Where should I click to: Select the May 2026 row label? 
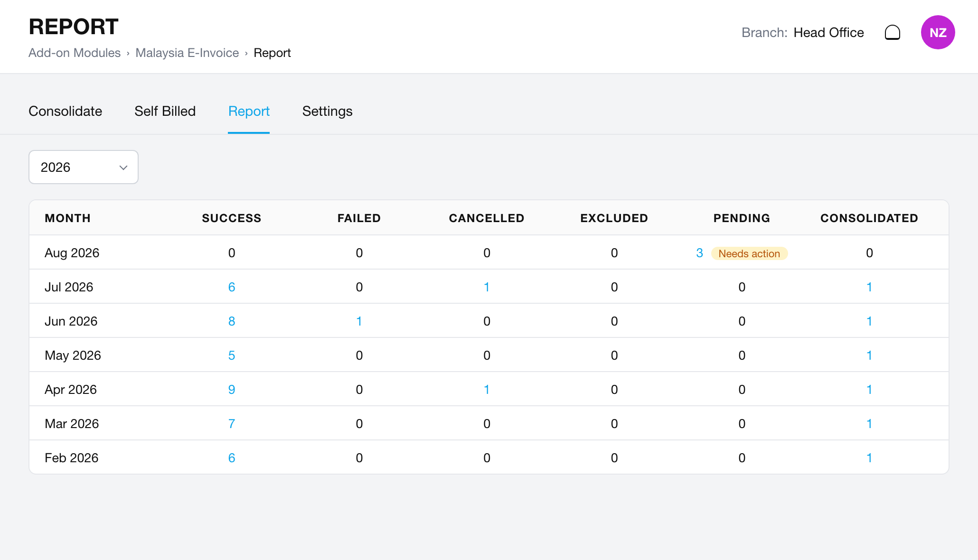73,355
